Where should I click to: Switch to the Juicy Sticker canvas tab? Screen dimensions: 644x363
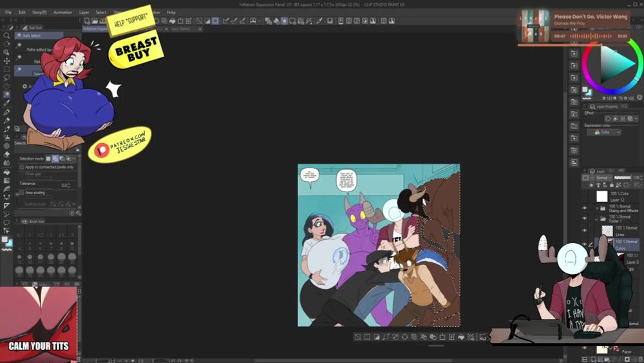coord(181,29)
